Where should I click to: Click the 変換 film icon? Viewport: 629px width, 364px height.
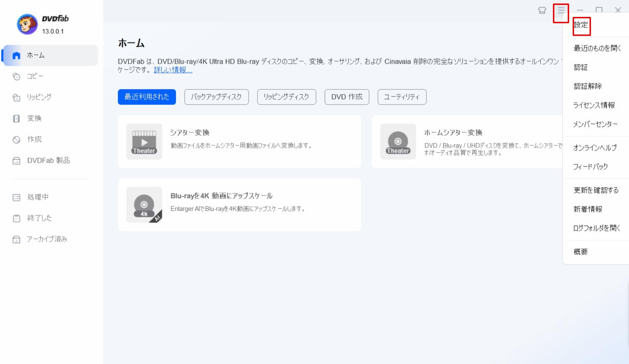pyautogui.click(x=16, y=119)
